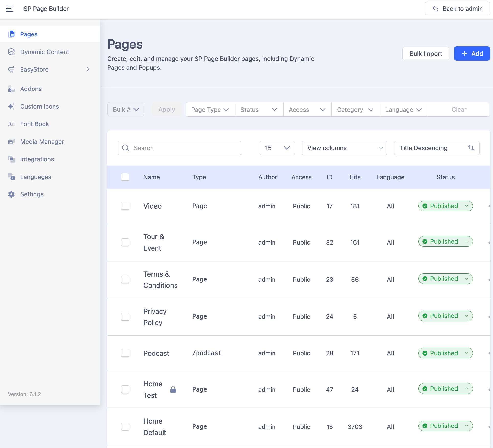Open the Page Type filter dropdown
Viewport: 493px width, 448px height.
pos(210,109)
